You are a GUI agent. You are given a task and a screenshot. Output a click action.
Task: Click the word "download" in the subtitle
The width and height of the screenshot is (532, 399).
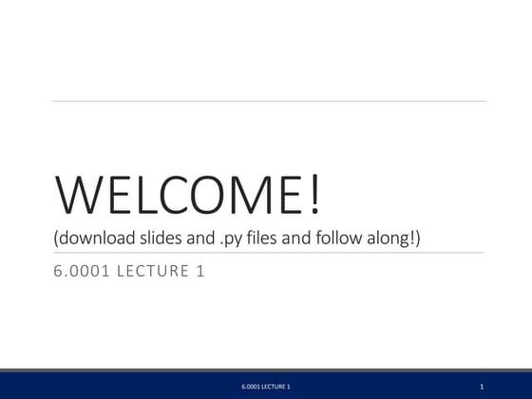[x=97, y=237]
